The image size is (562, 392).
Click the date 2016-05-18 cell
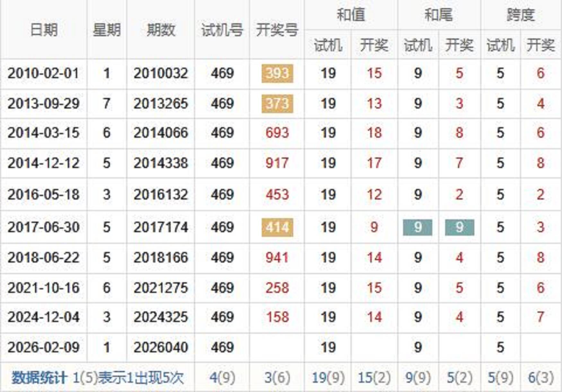pyautogui.click(x=43, y=195)
